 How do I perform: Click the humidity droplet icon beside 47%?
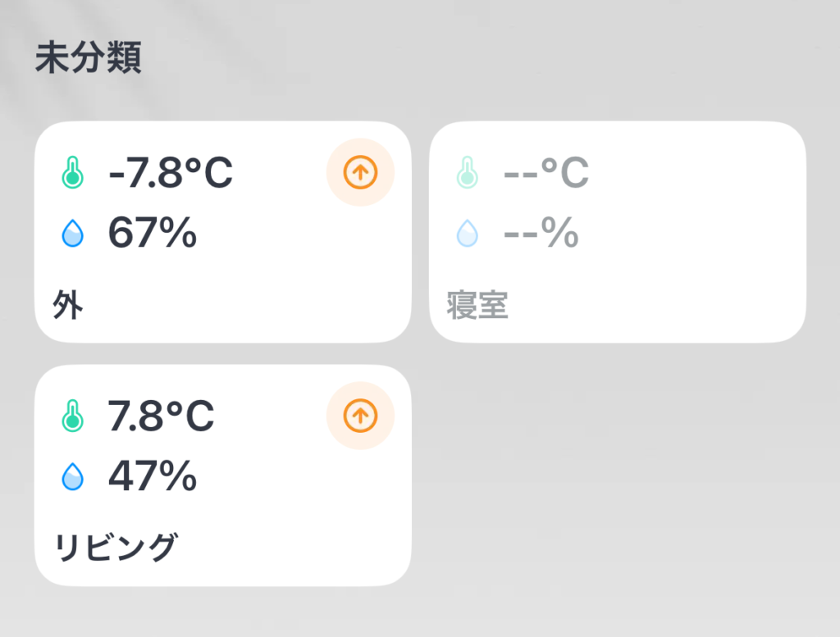coord(73,476)
